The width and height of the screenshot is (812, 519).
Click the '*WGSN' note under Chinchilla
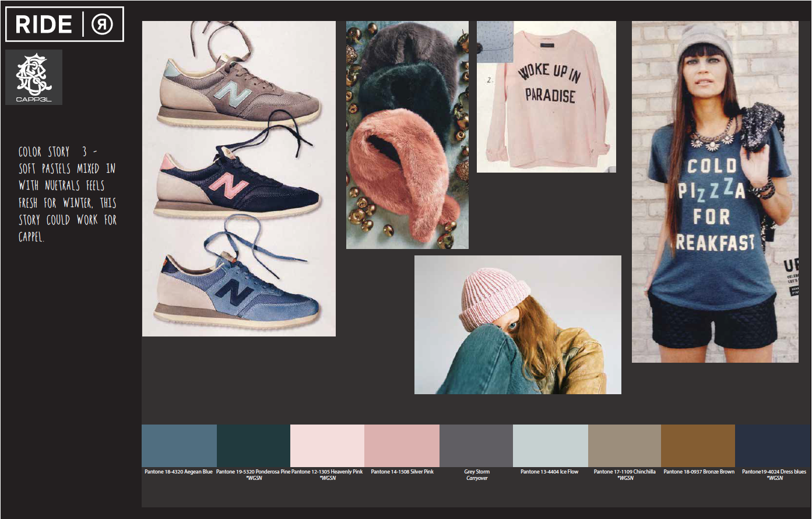click(x=626, y=478)
